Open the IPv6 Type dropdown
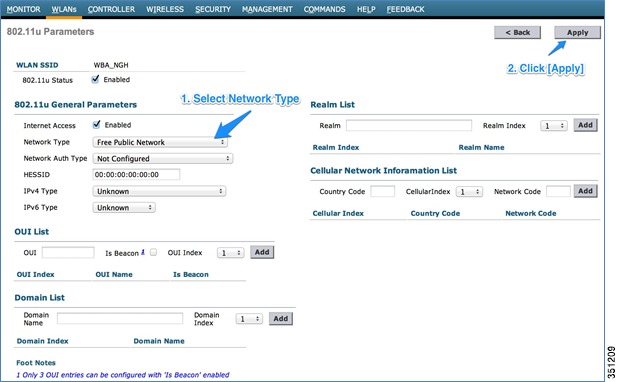The image size is (617, 382). click(x=124, y=207)
